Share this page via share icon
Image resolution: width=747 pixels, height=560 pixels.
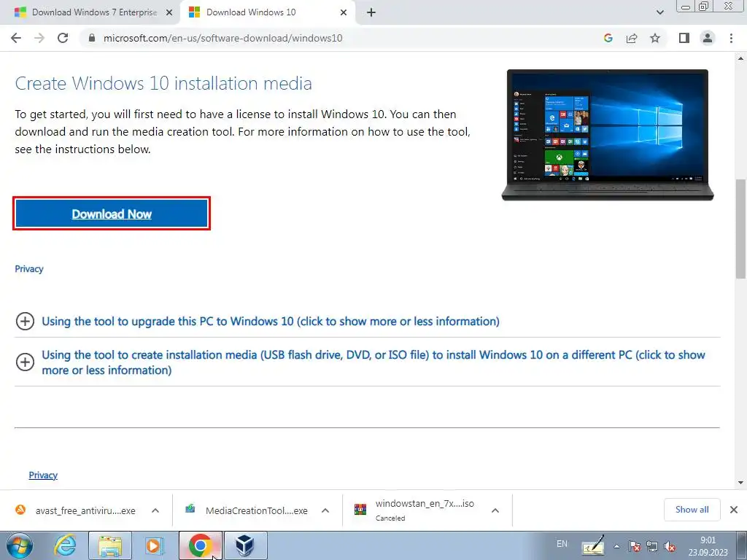pyautogui.click(x=632, y=38)
